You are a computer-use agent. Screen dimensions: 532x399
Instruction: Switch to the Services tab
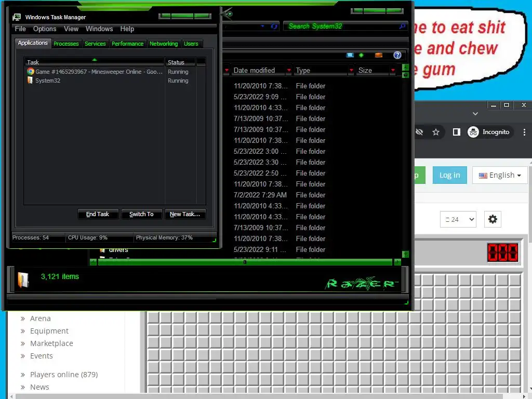(x=95, y=44)
